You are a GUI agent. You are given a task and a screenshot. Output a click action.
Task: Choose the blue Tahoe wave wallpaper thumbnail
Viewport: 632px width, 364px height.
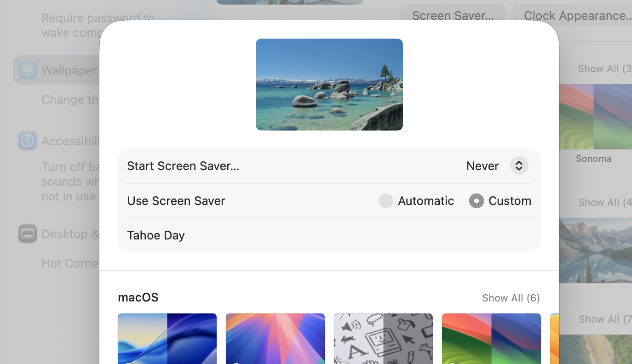167,339
